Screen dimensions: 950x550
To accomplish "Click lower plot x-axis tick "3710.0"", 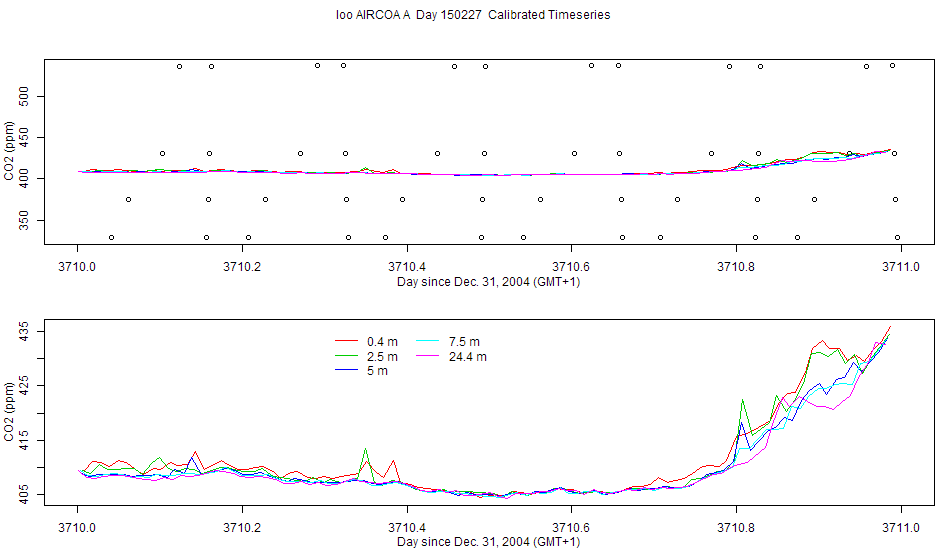I will 77,527.
